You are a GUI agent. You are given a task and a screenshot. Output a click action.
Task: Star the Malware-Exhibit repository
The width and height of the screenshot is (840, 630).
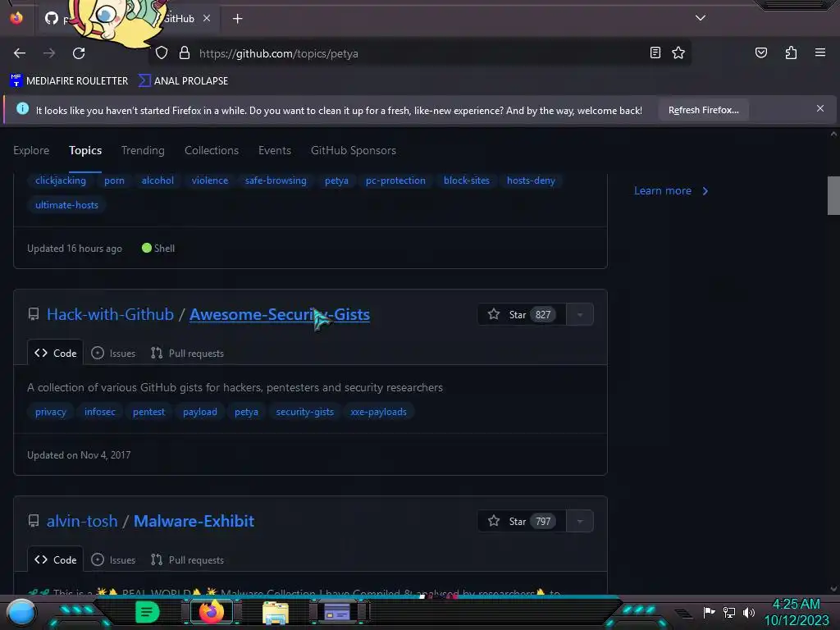[521, 521]
